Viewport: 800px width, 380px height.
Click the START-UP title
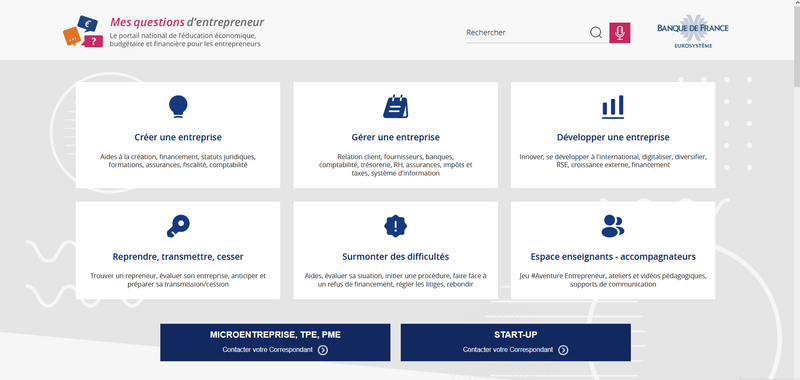515,335
